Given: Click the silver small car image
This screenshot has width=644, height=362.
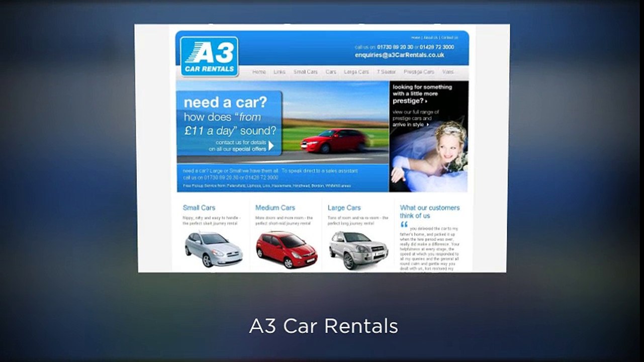Looking at the screenshot, I should coord(214,249).
